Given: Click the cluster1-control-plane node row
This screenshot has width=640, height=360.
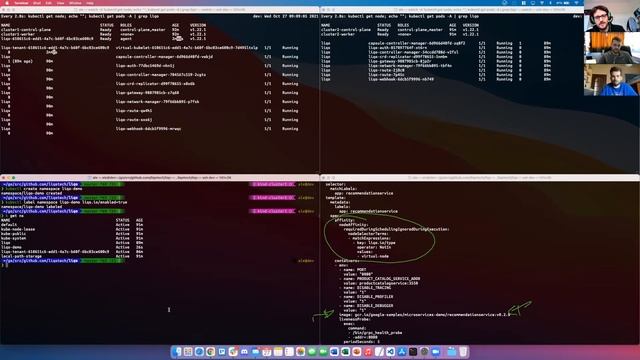Looking at the screenshot, I should tap(103, 30).
